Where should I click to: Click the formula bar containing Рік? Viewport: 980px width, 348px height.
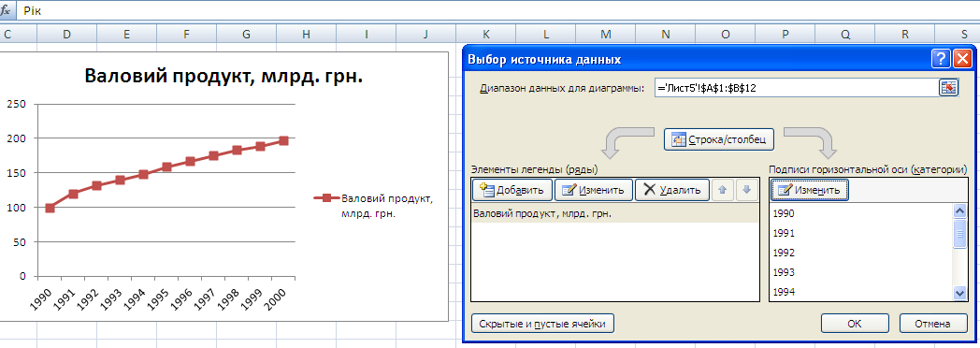click(500, 10)
